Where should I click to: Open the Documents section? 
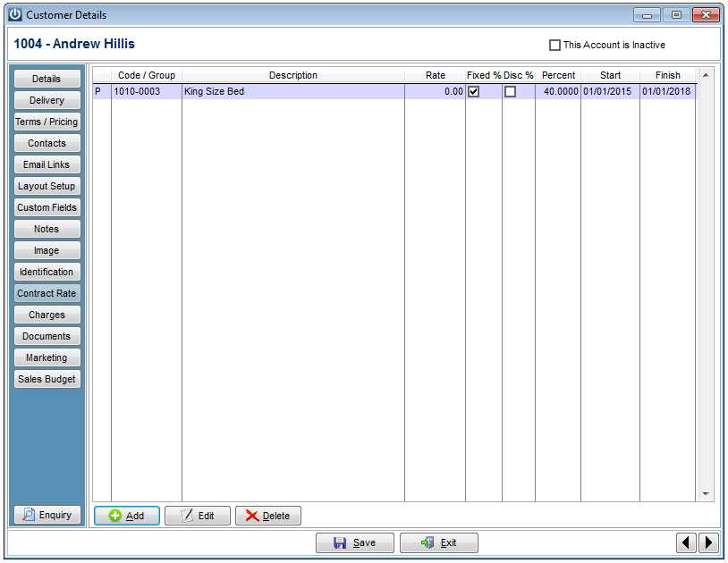pyautogui.click(x=47, y=336)
